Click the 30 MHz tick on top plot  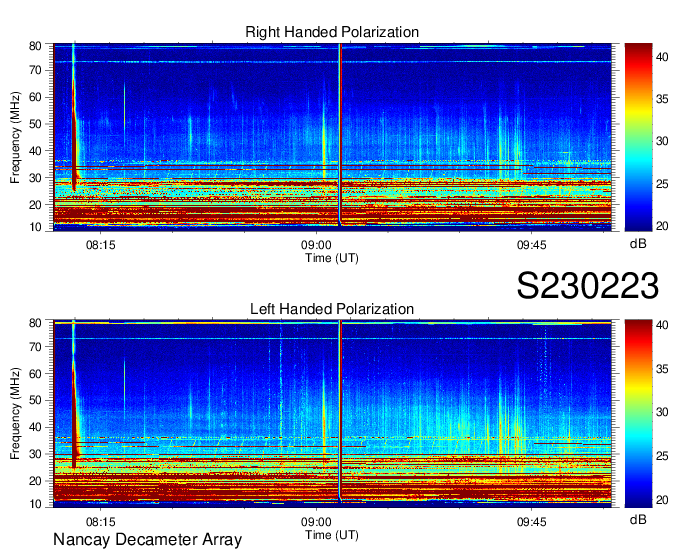[x=35, y=178]
